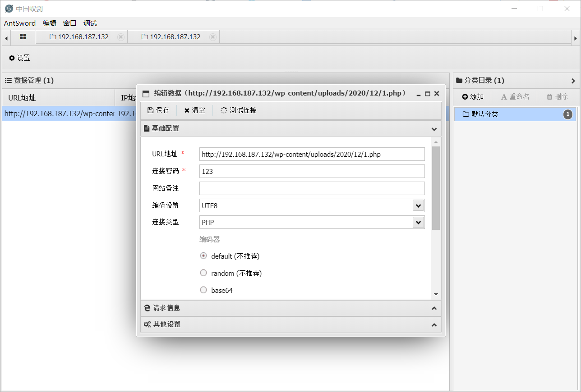Focus the 网站备注 input field
Screen dimensions: 581x392
click(x=312, y=188)
